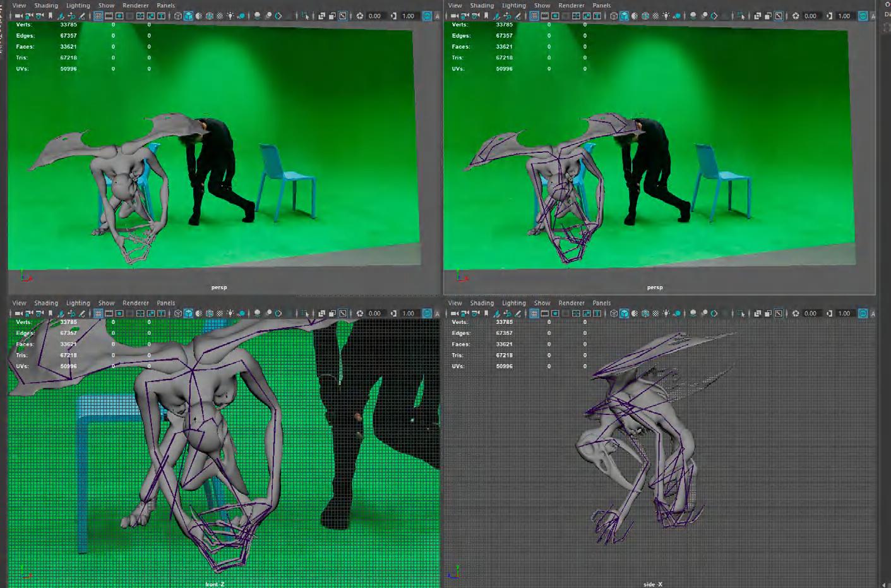Click Select Camera icon in top-left persp panel
The height and width of the screenshot is (588, 891).
point(18,16)
